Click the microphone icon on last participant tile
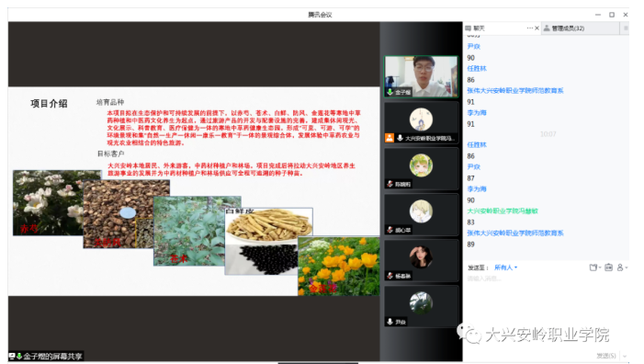Image resolution: width=644 pixels, height=364 pixels. pyautogui.click(x=390, y=322)
